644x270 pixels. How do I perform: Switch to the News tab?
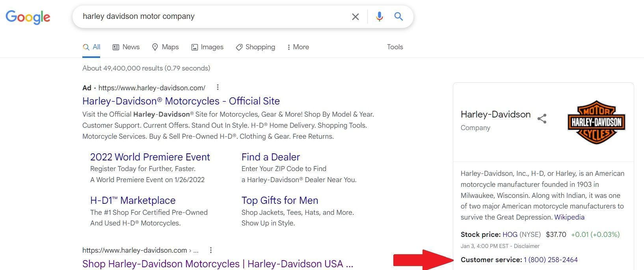(x=126, y=47)
